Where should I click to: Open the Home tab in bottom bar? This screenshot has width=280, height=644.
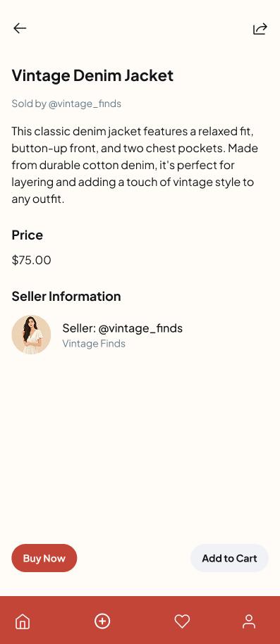pos(23,621)
